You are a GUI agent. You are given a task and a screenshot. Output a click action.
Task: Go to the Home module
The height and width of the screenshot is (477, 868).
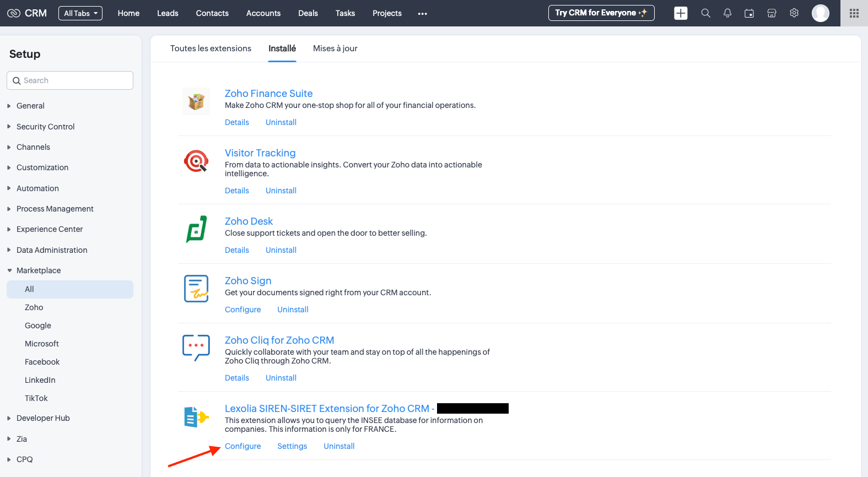(128, 13)
